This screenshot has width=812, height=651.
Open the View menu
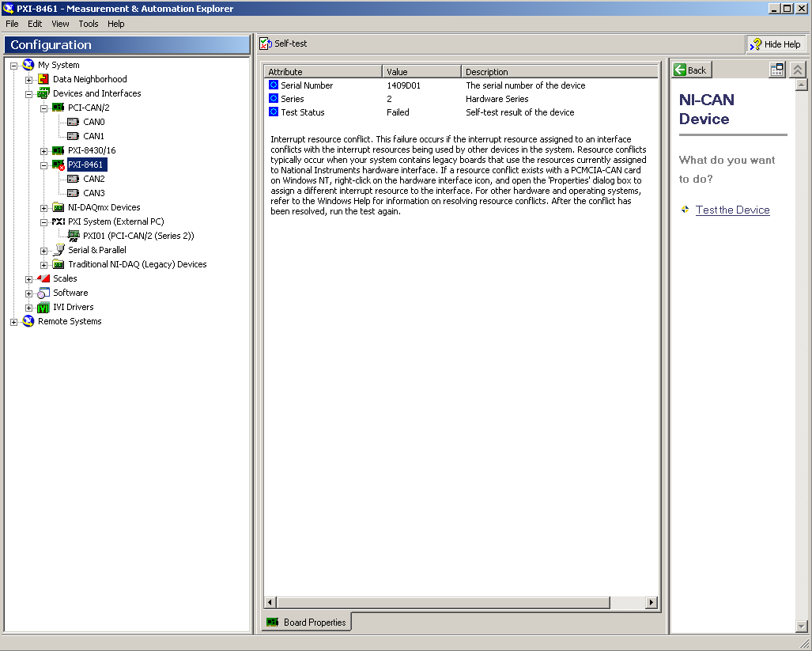click(60, 24)
